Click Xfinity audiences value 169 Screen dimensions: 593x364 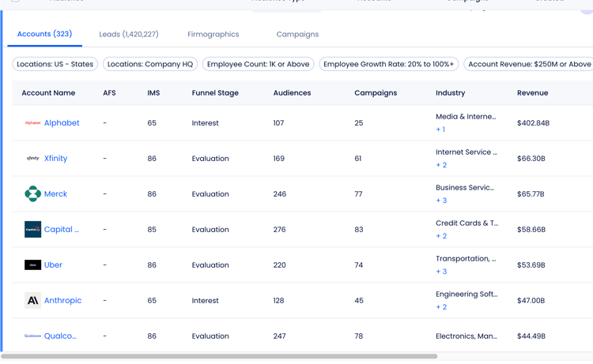tap(279, 159)
